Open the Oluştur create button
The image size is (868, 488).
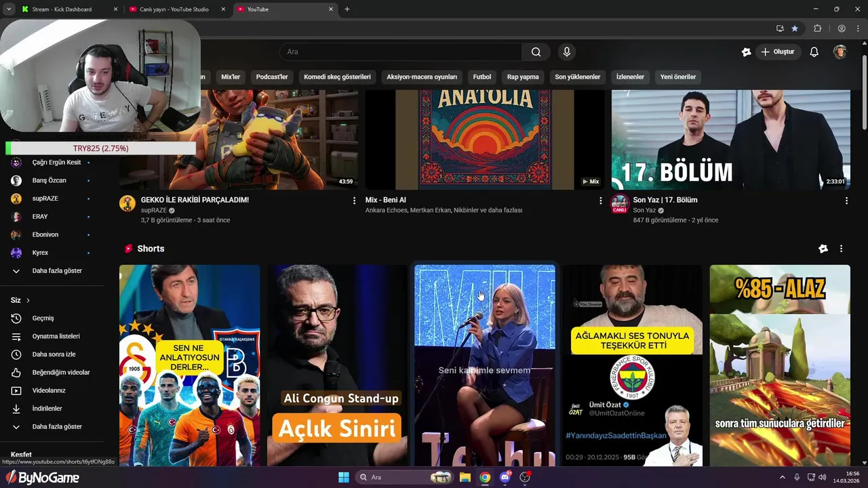click(x=777, y=52)
